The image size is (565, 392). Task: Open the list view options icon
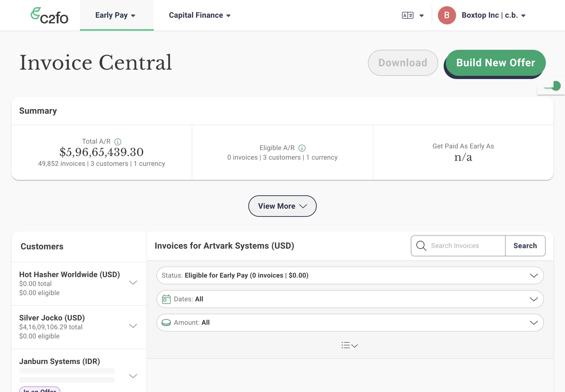pos(350,345)
